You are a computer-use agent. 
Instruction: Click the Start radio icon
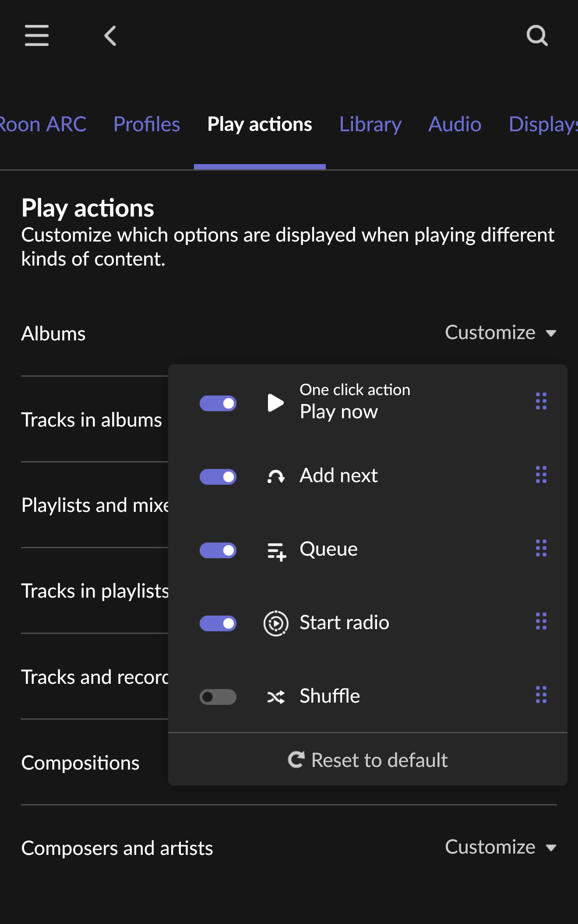point(276,623)
